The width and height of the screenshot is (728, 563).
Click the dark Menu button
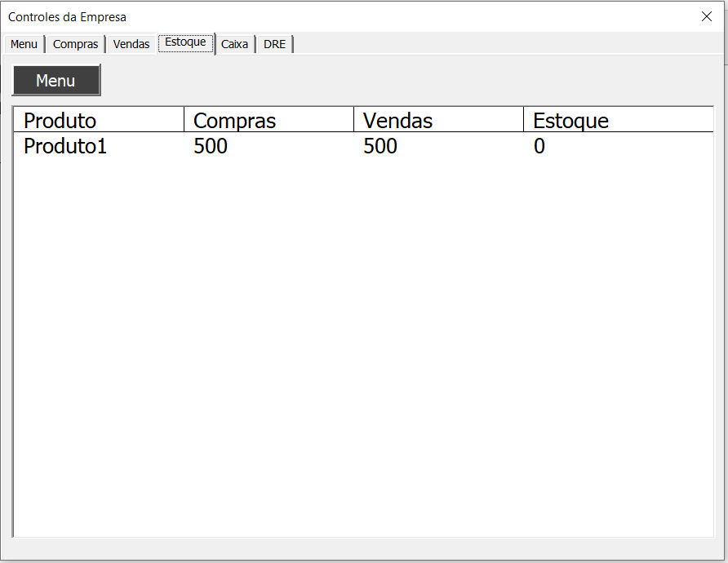56,80
